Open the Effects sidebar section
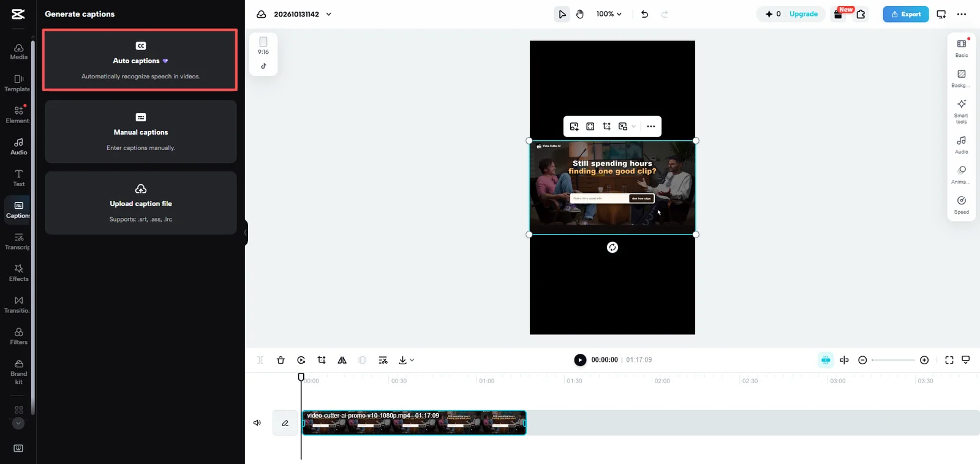This screenshot has height=464, width=980. coord(18,273)
